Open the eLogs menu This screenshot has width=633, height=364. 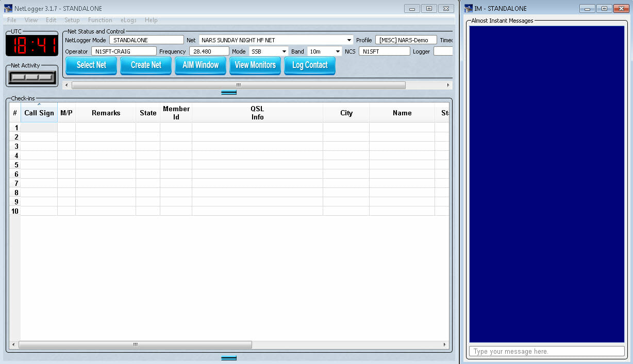click(x=128, y=20)
